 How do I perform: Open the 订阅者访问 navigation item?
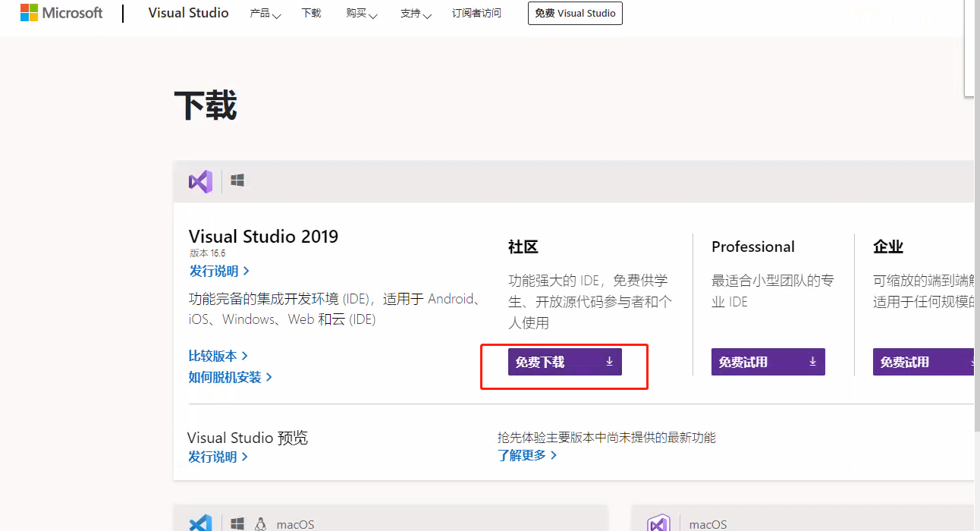pyautogui.click(x=476, y=14)
